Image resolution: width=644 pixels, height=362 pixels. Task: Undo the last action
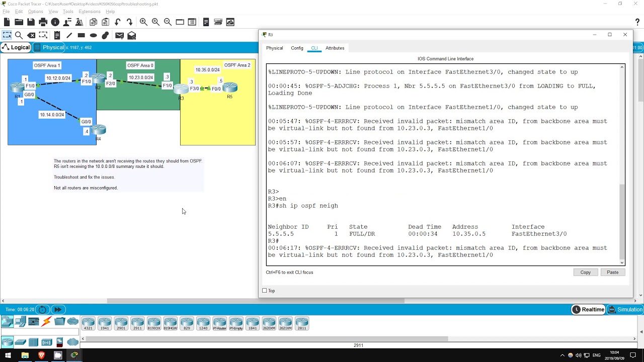(117, 22)
